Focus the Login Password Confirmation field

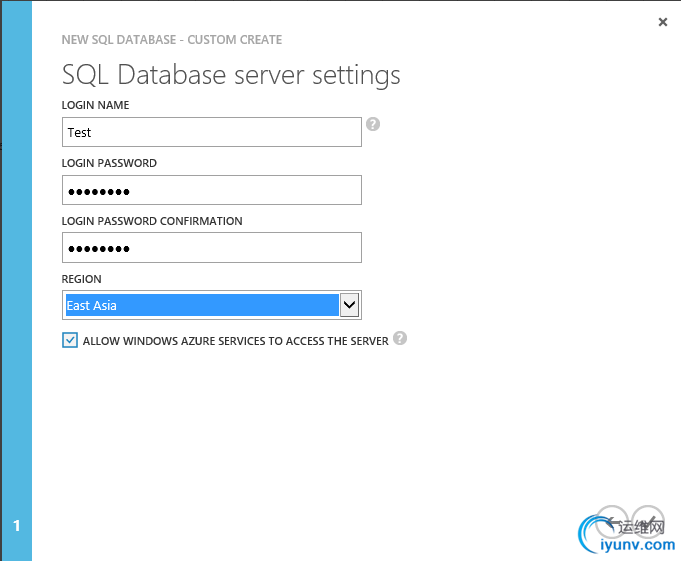(212, 248)
